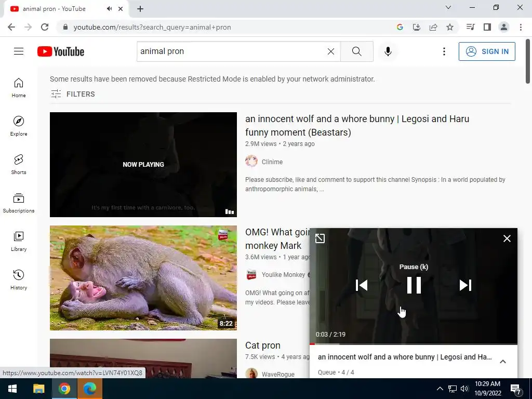532x399 pixels.
Task: Click the Clinime channel avatar
Action: click(251, 162)
